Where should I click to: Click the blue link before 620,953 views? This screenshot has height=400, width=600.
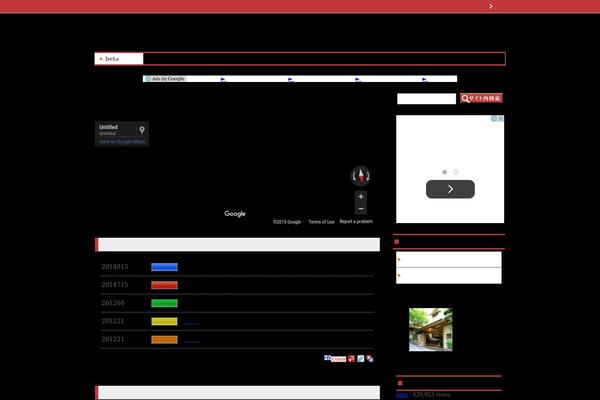pyautogui.click(x=402, y=395)
